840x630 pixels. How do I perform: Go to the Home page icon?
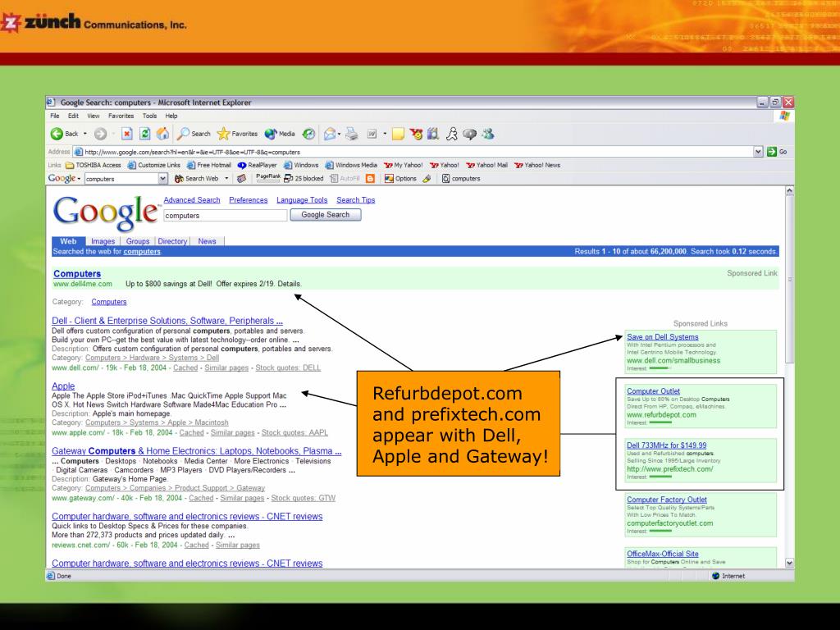click(163, 134)
